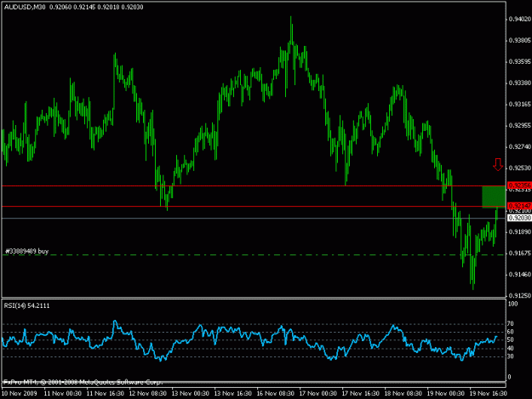Click the RSI 0 level label

click(x=509, y=377)
